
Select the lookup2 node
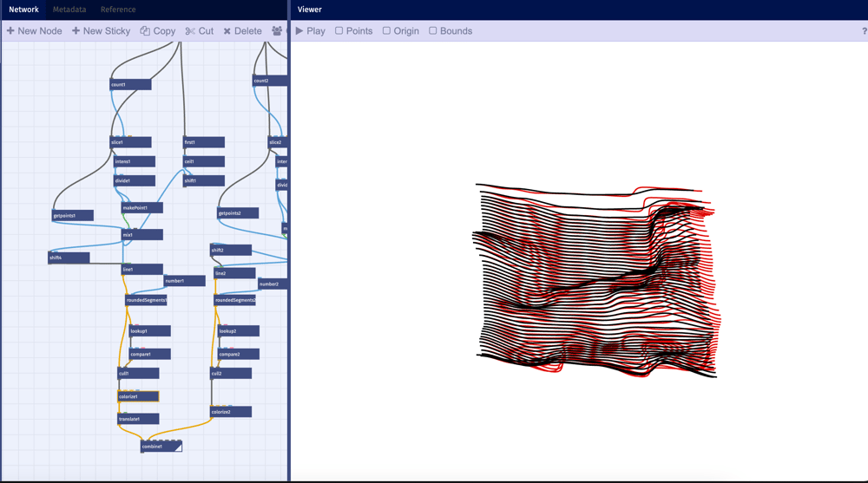tap(239, 331)
